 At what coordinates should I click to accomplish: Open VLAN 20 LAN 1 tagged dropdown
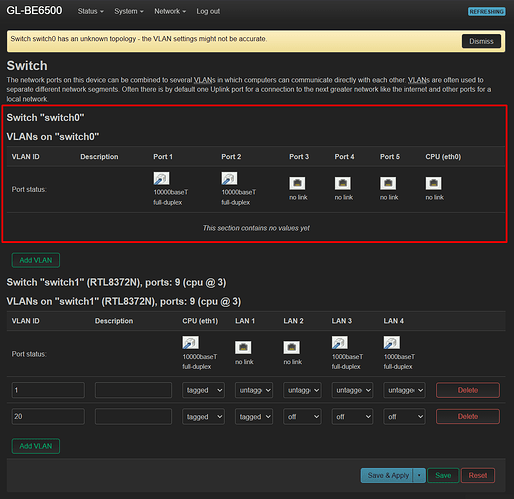254,417
